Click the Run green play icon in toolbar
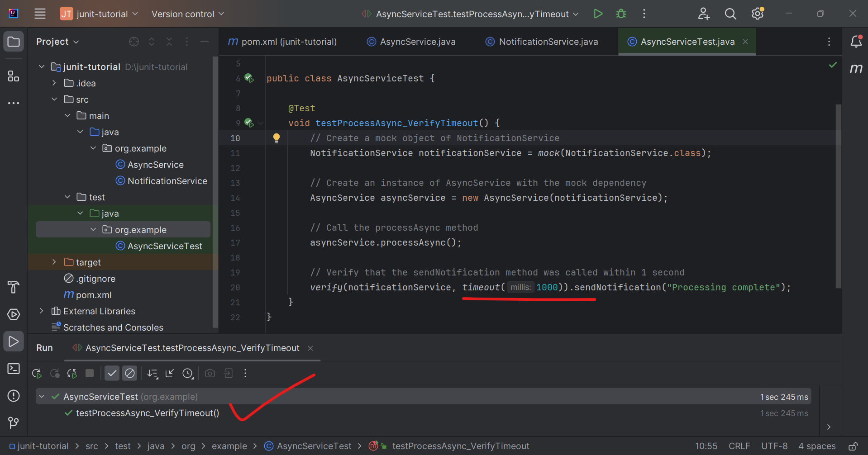Viewport: 868px width, 455px height. tap(598, 14)
